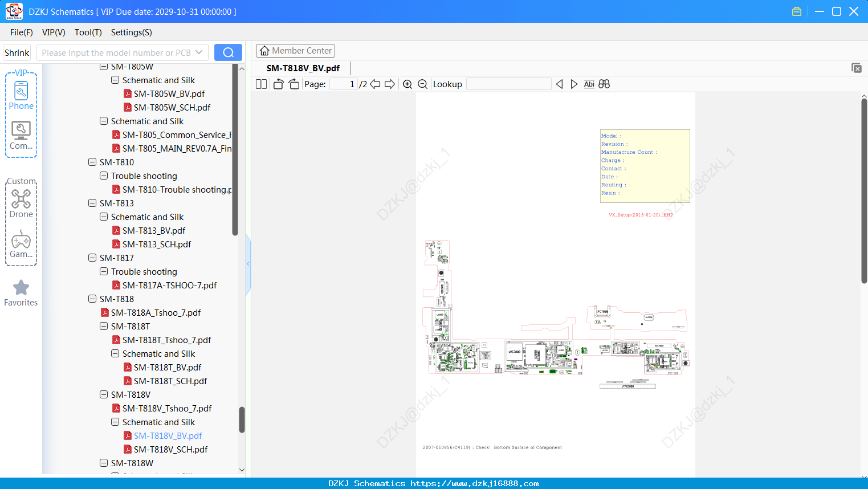Click the blue search button
Viewport: 868px width, 489px height.
tap(228, 52)
